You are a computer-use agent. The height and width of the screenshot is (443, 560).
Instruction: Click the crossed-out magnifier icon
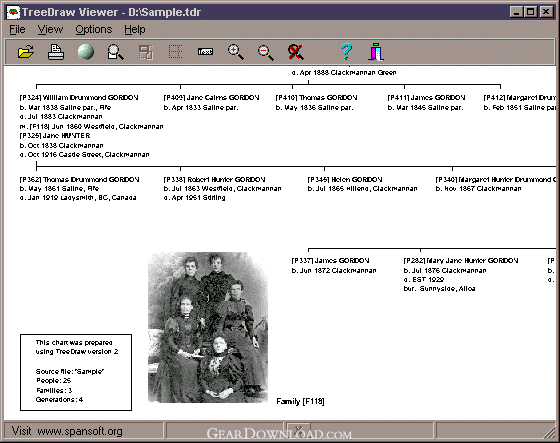296,52
